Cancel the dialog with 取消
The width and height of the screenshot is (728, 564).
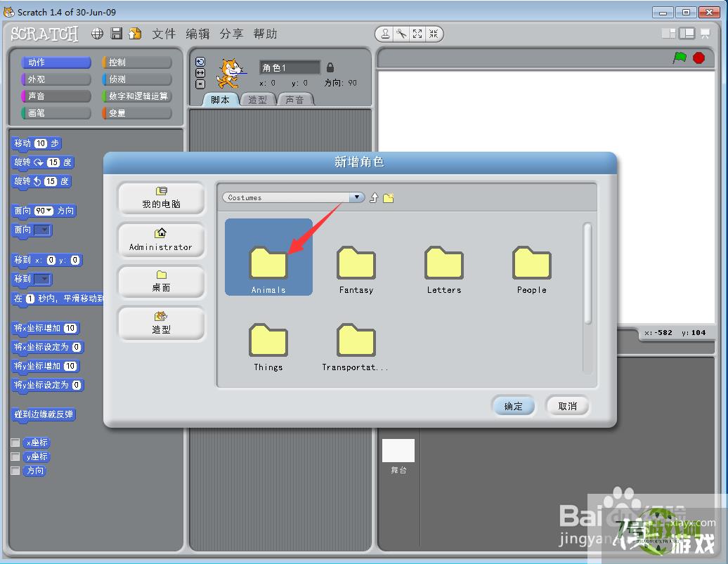click(567, 406)
